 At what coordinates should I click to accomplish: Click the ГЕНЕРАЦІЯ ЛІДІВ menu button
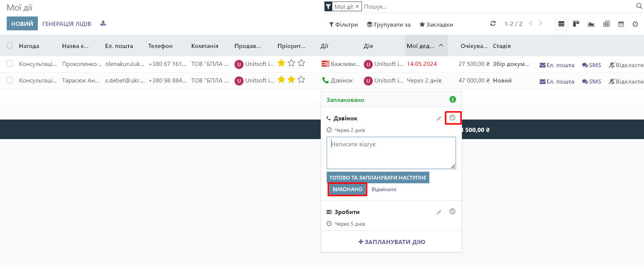[67, 24]
